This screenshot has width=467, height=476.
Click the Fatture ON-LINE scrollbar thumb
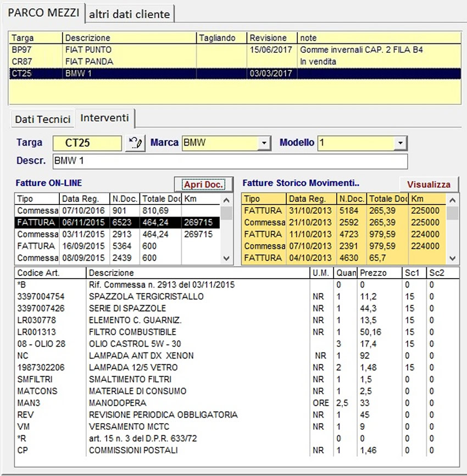(226, 213)
